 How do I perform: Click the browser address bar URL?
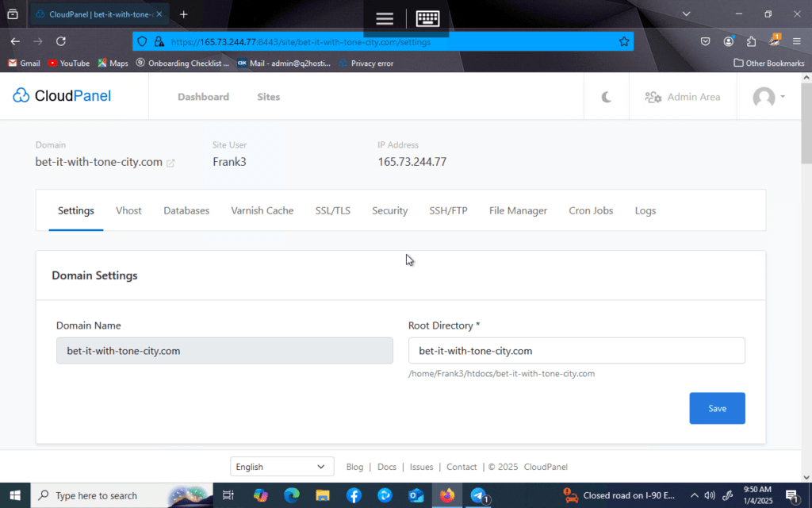click(x=301, y=42)
